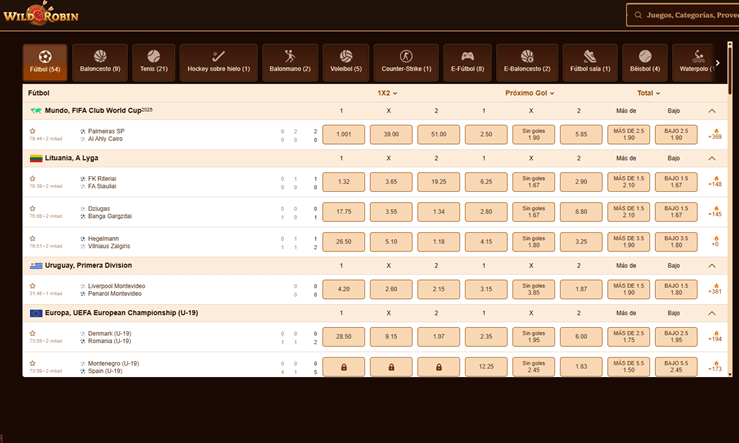Switch to the Tenis (21) category

[x=153, y=62]
